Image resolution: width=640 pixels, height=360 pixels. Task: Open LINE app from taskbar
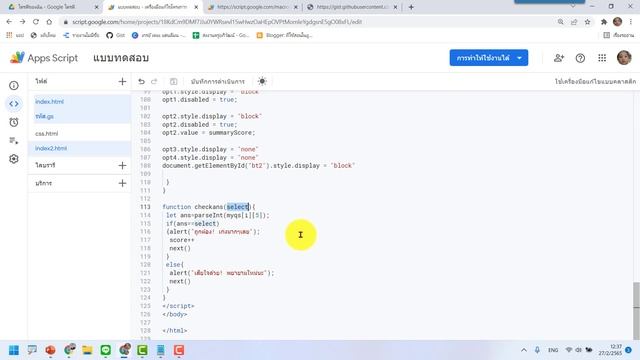106,350
